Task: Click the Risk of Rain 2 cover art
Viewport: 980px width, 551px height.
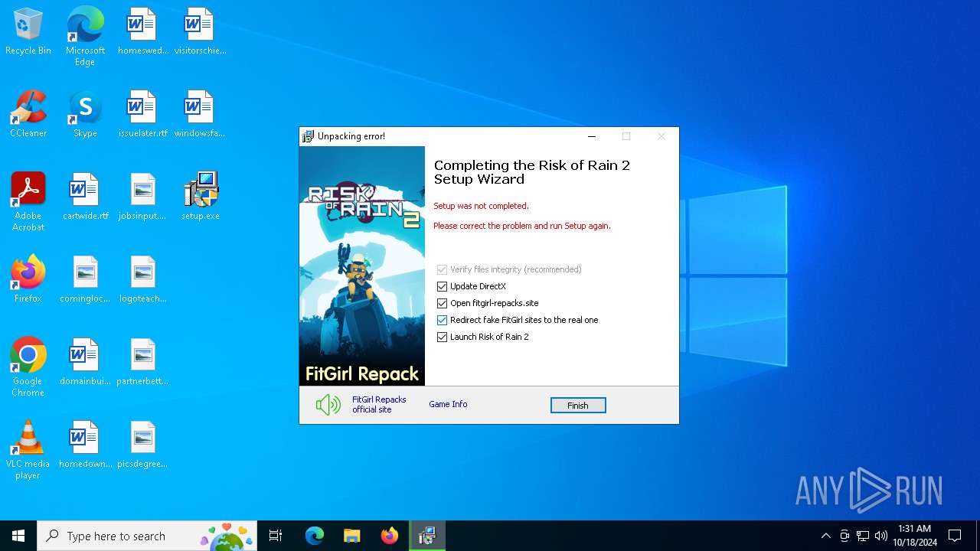Action: [362, 266]
